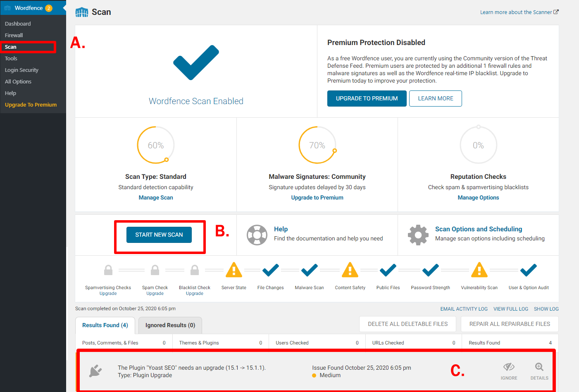Click the Server State warning triangle
Image resolution: width=579 pixels, height=392 pixels.
pyautogui.click(x=234, y=270)
